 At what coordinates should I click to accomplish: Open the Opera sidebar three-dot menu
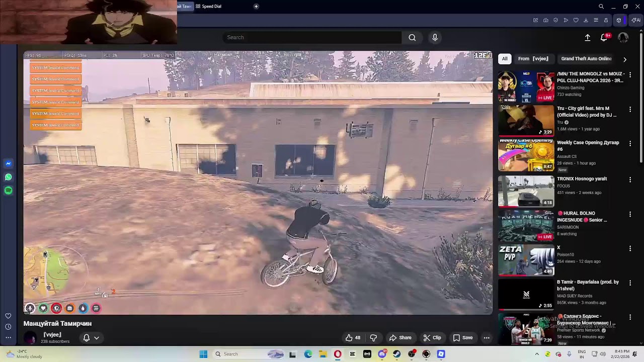(x=8, y=337)
